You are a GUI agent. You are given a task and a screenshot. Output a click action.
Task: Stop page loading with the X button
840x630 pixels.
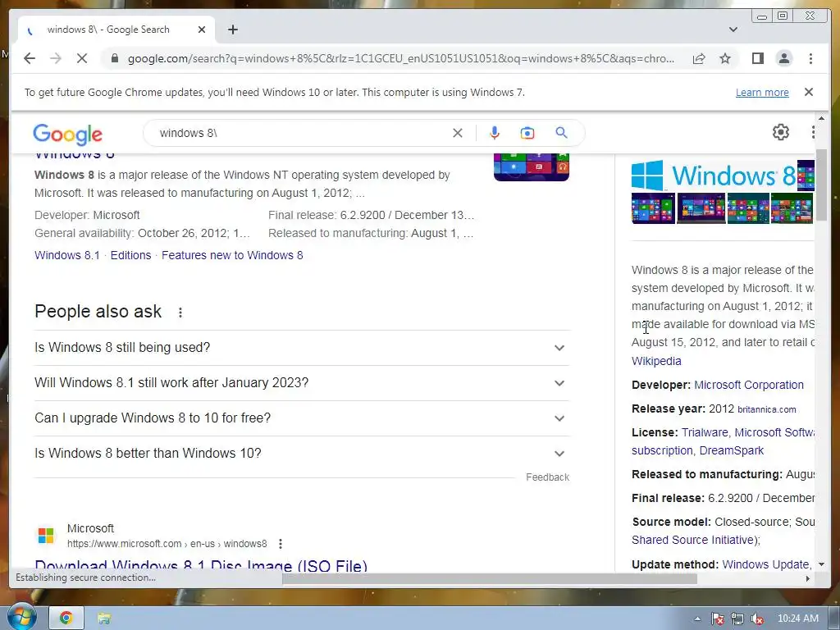pos(82,58)
